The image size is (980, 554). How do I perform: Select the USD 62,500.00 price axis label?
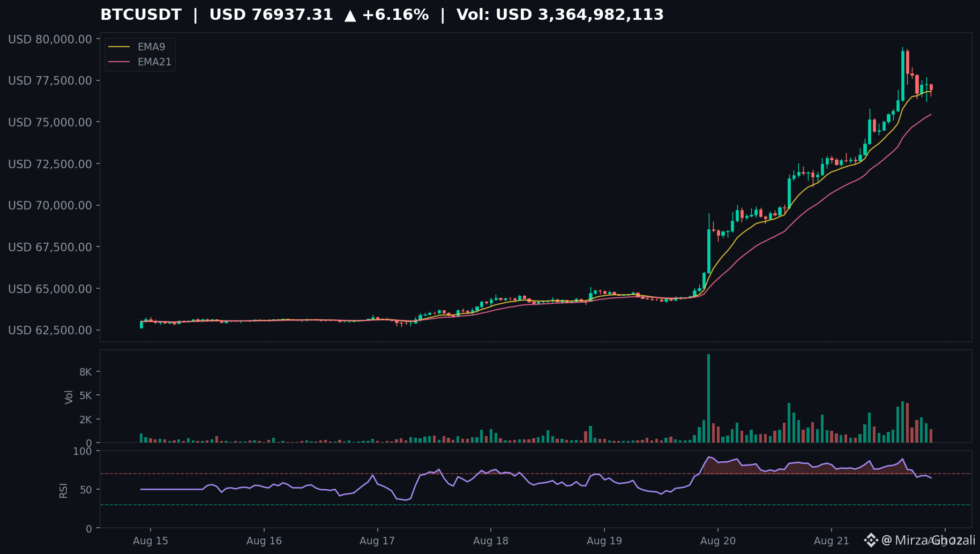(50, 331)
